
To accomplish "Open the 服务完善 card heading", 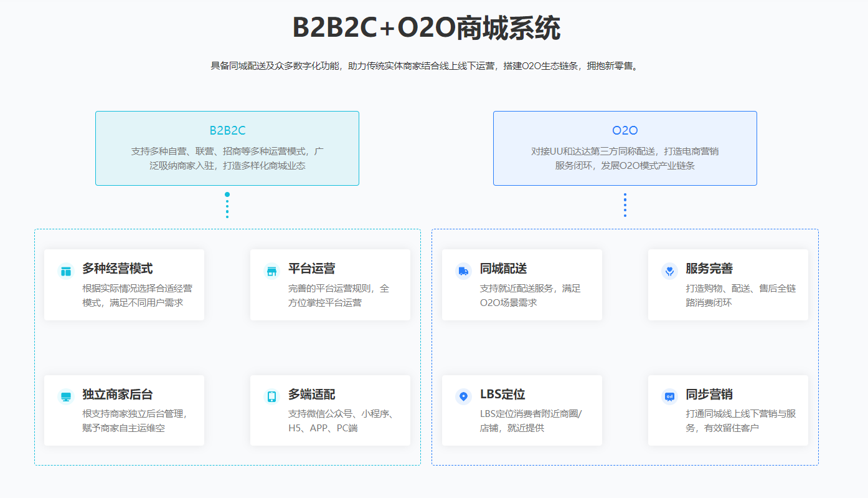I will pyautogui.click(x=710, y=269).
